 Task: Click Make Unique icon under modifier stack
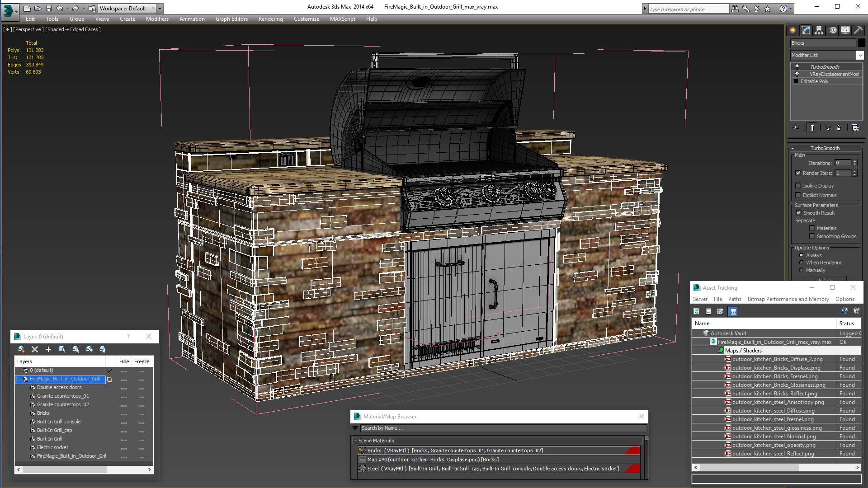[828, 128]
